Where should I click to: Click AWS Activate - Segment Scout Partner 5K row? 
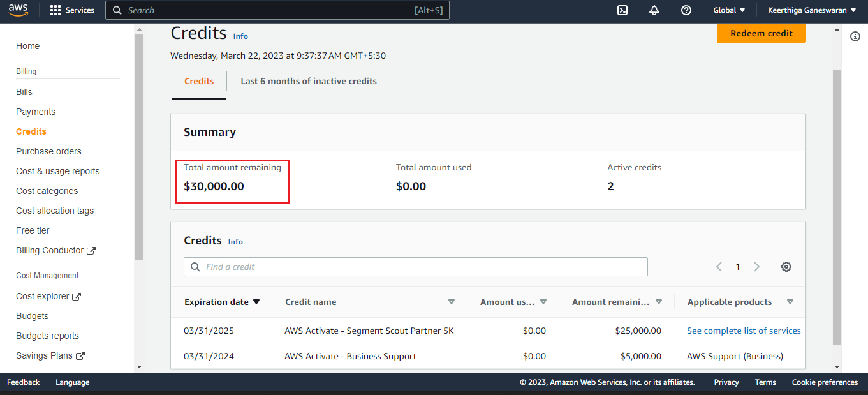[x=489, y=331]
